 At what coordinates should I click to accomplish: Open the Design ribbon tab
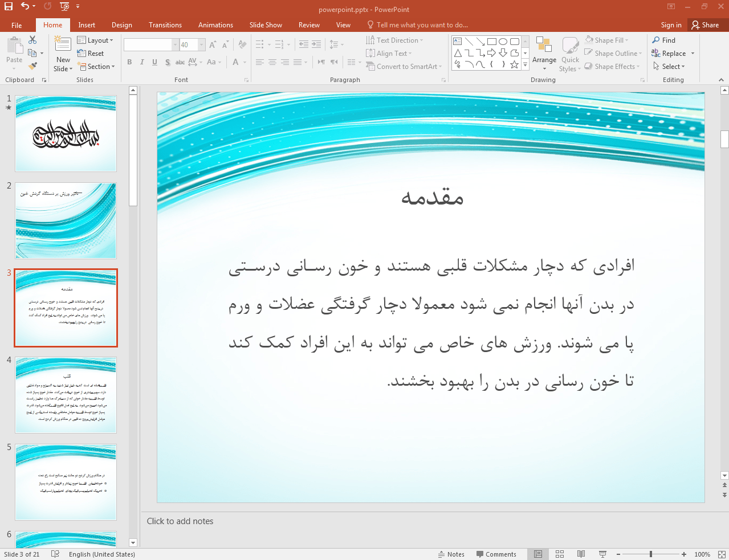(121, 25)
